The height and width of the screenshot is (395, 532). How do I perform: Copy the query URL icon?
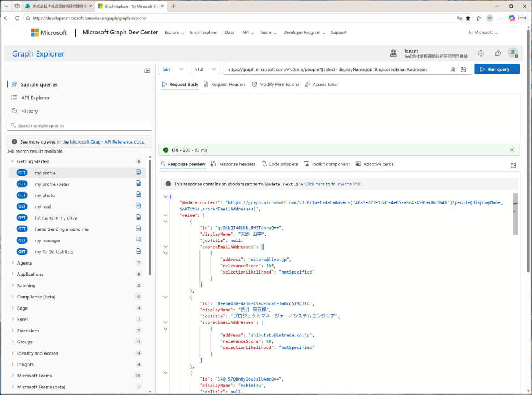(453, 69)
